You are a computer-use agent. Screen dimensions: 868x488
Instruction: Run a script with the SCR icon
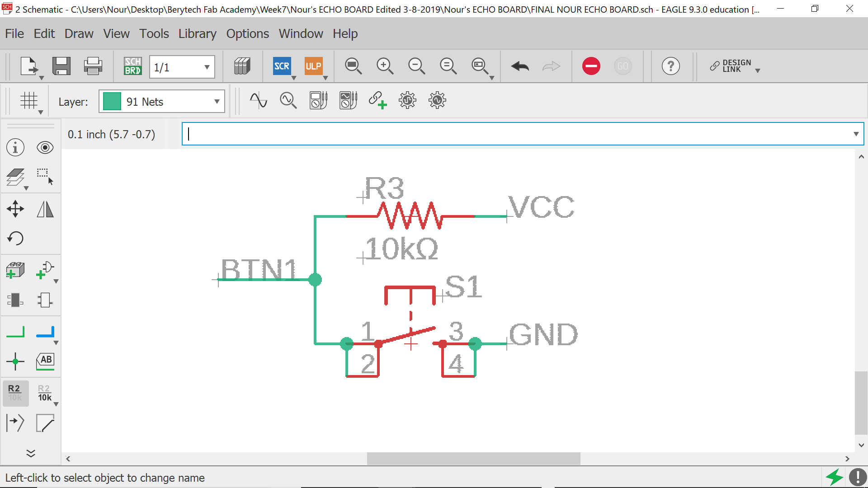click(282, 66)
